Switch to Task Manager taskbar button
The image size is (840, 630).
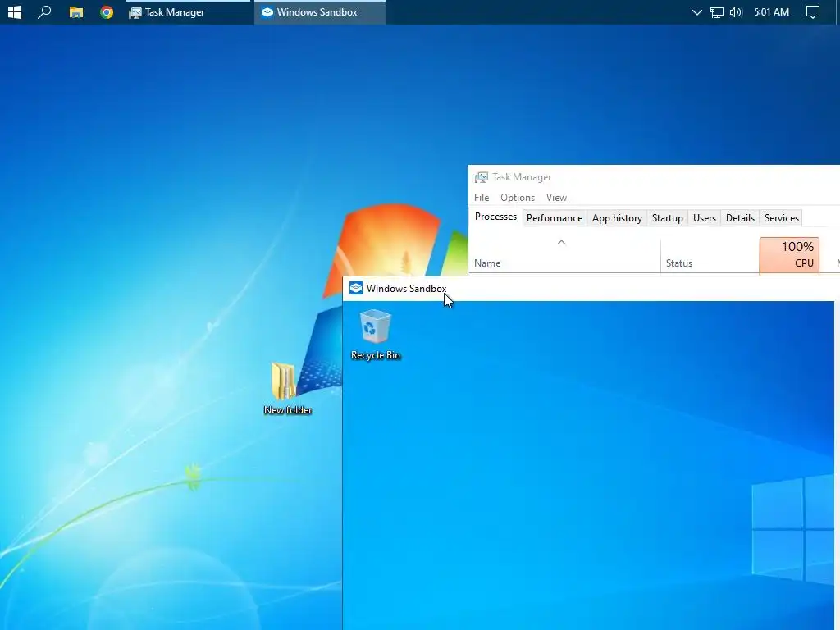[187, 11]
